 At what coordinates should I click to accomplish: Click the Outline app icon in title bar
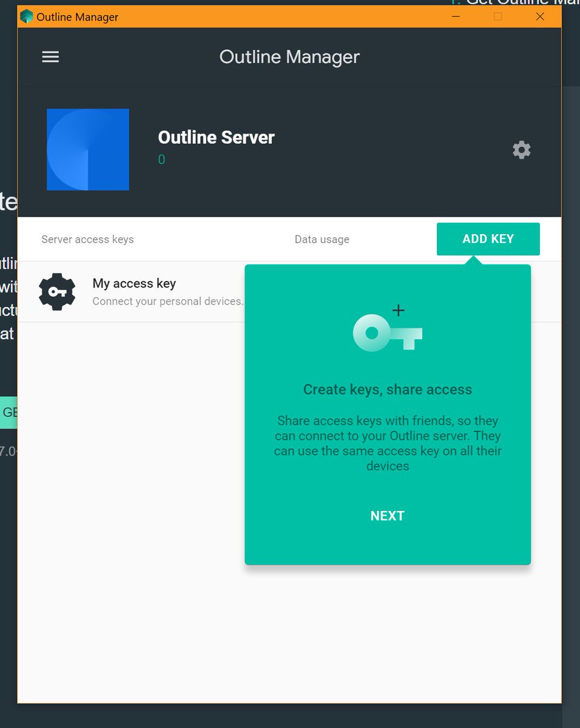[x=27, y=16]
